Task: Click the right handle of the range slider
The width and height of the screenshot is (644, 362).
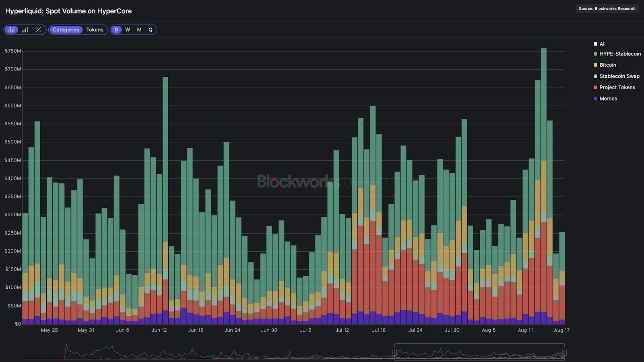Action: (x=564, y=352)
